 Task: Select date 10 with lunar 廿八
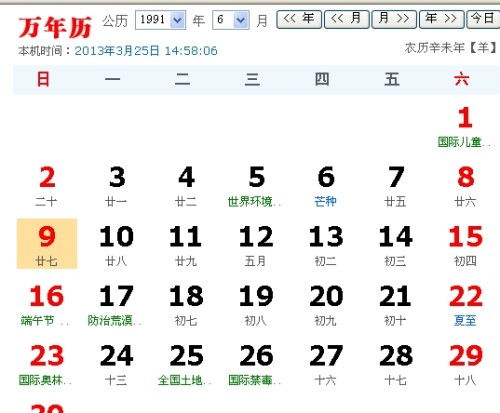pyautogui.click(x=117, y=245)
